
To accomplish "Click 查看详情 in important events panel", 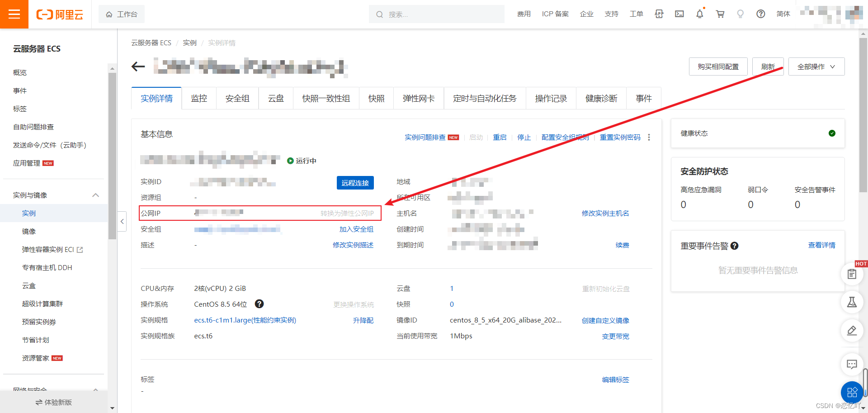I will click(821, 245).
